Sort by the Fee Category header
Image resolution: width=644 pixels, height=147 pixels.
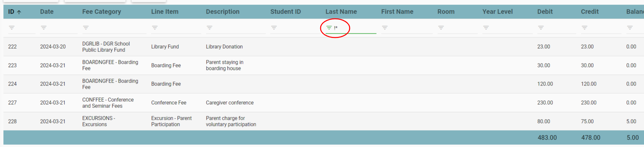(x=101, y=12)
